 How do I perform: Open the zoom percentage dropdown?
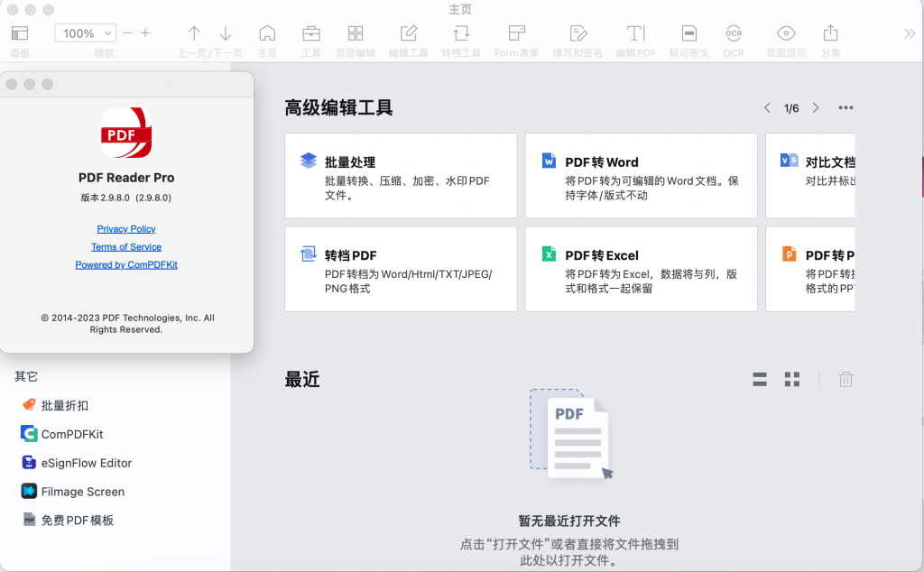[x=85, y=32]
